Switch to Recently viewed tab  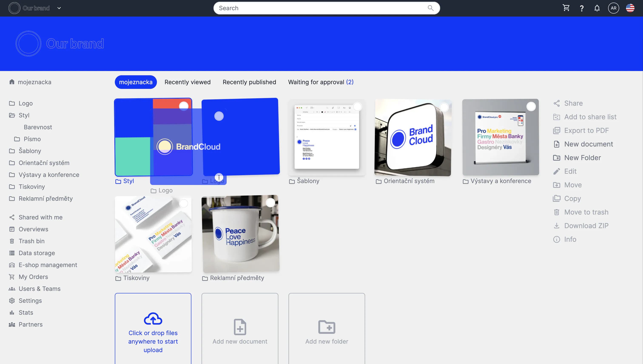pos(188,82)
